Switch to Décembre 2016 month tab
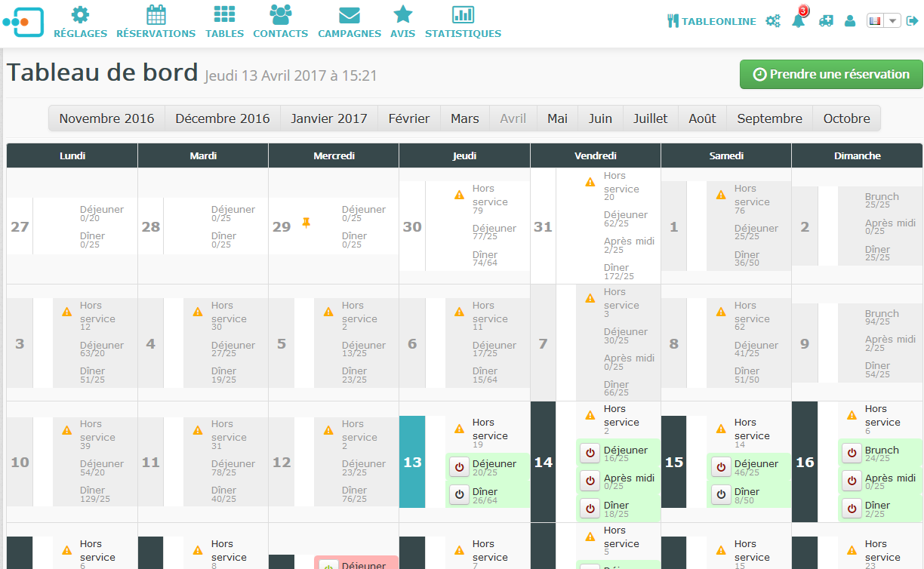924x569 pixels. click(x=223, y=118)
